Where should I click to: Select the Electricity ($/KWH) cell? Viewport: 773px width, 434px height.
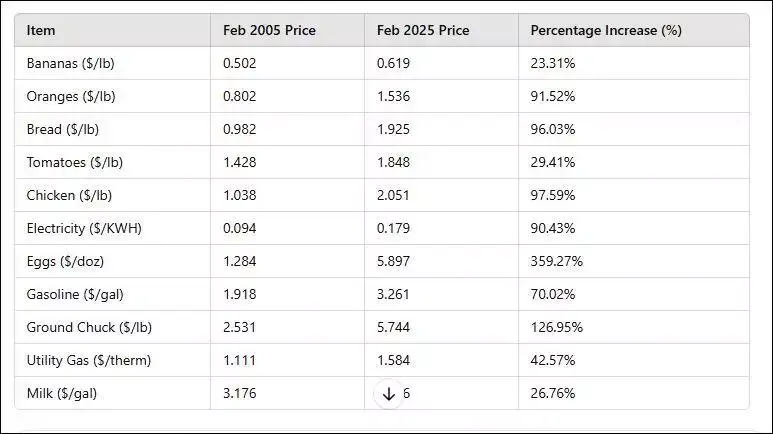click(x=84, y=228)
